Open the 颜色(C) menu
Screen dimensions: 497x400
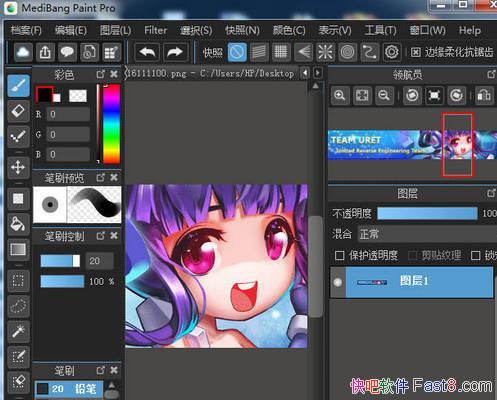289,30
